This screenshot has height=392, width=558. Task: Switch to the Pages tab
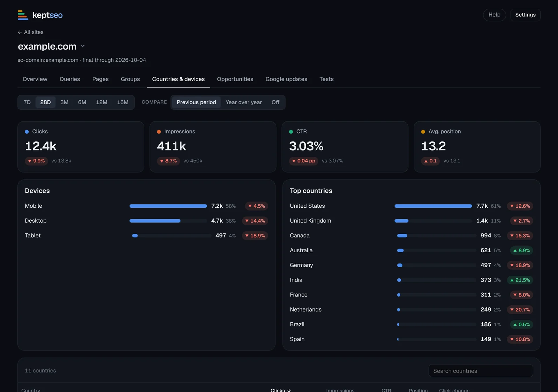pos(100,79)
